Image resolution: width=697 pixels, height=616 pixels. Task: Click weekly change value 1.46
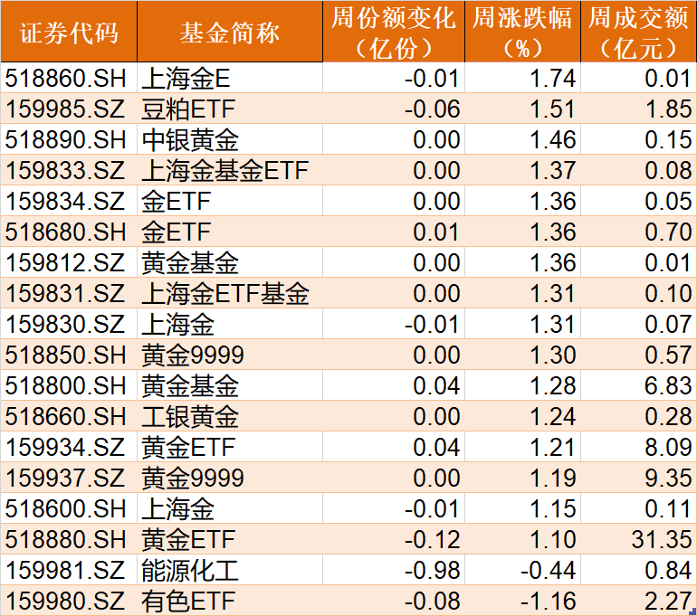553,139
